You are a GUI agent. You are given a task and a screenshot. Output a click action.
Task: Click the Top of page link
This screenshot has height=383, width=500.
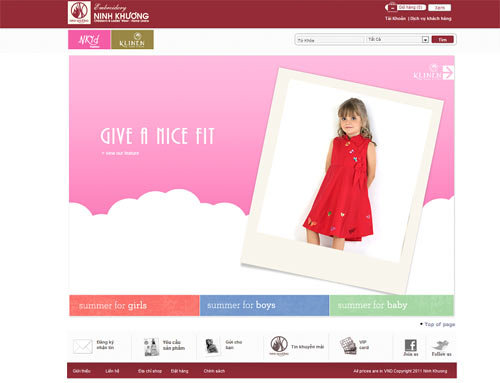point(439,324)
